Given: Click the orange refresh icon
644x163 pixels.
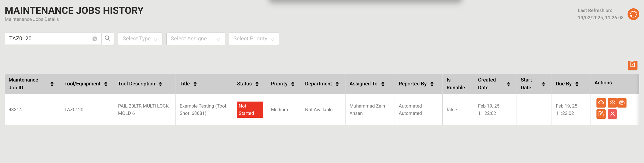Looking at the screenshot, I should click(x=633, y=14).
